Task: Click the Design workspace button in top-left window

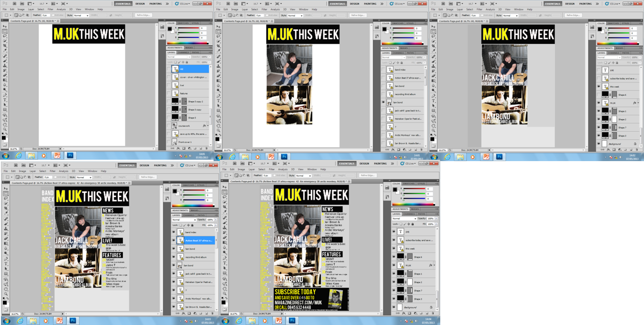Action: pos(140,4)
